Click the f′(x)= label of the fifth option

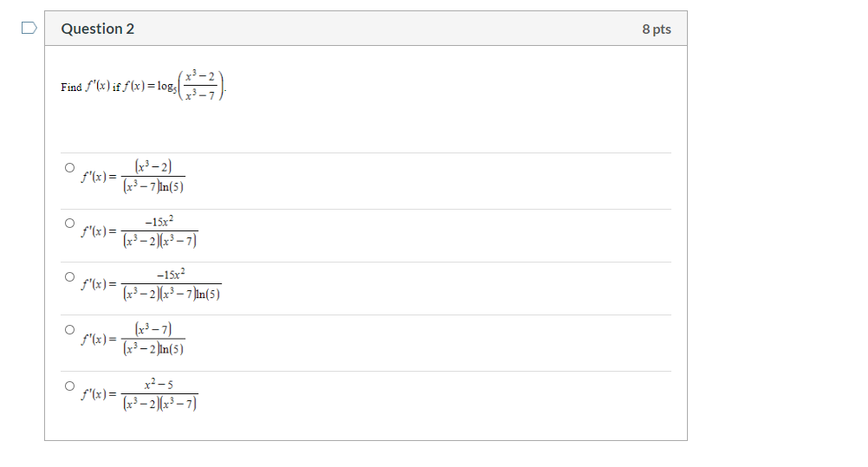(x=99, y=394)
